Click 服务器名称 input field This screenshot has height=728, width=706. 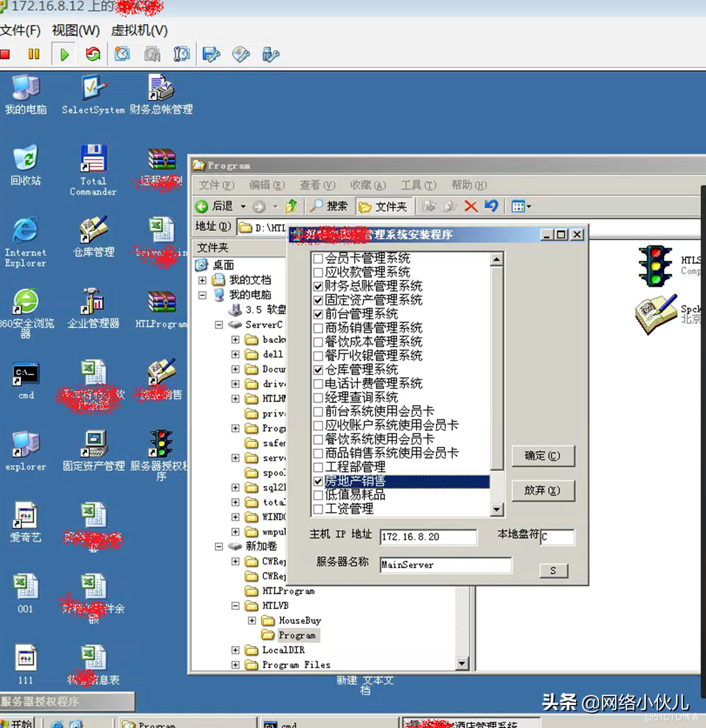click(445, 564)
